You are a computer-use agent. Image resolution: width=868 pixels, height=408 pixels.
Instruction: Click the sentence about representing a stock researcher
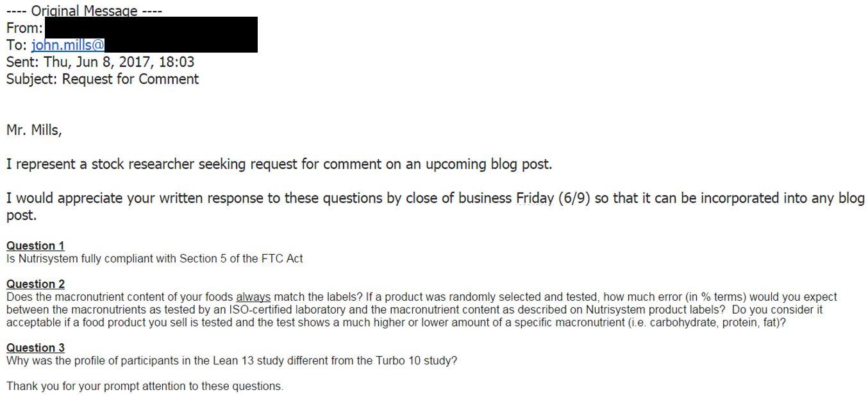pos(279,164)
